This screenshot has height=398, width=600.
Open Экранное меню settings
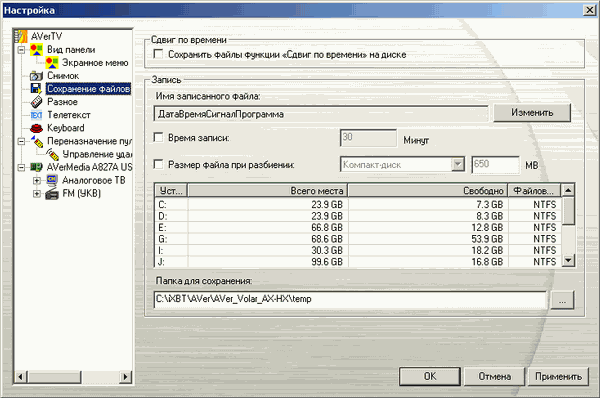coord(95,63)
